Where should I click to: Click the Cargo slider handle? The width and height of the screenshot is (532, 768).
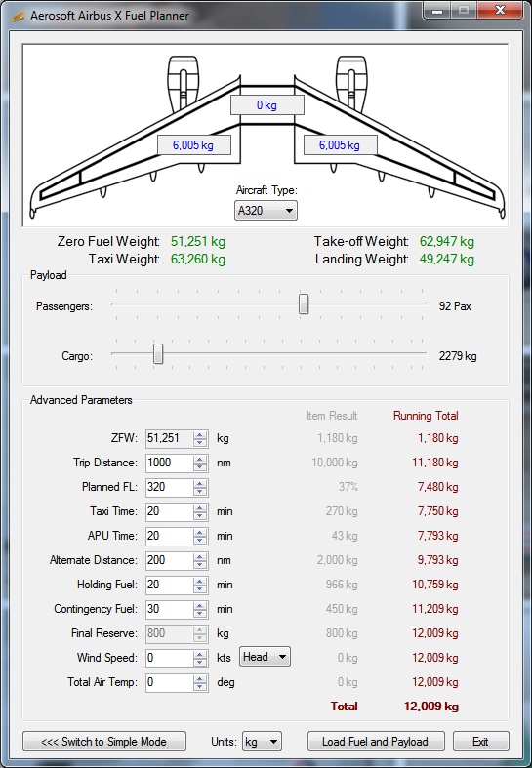158,353
